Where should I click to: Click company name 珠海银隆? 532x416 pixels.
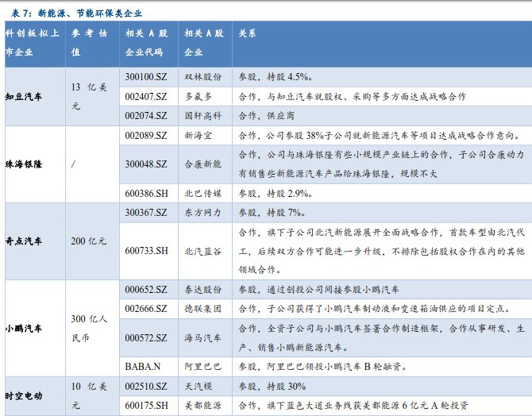[24, 164]
